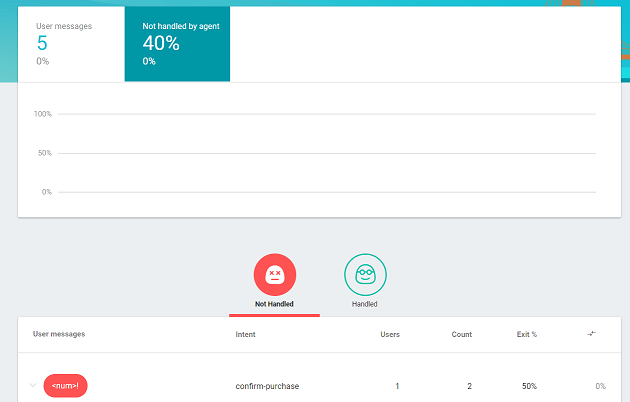Click the Count value 2 in the row
630x402 pixels.
[x=469, y=386]
